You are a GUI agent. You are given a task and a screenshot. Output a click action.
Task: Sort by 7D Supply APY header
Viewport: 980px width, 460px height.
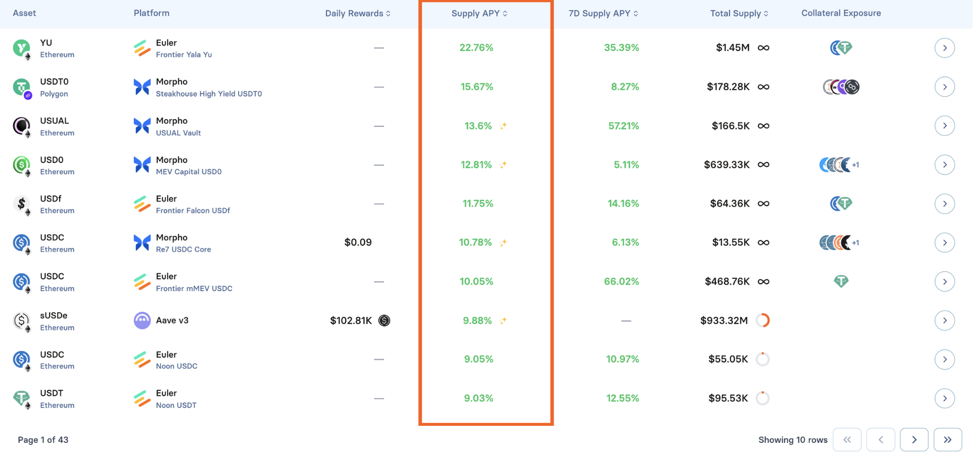[603, 14]
